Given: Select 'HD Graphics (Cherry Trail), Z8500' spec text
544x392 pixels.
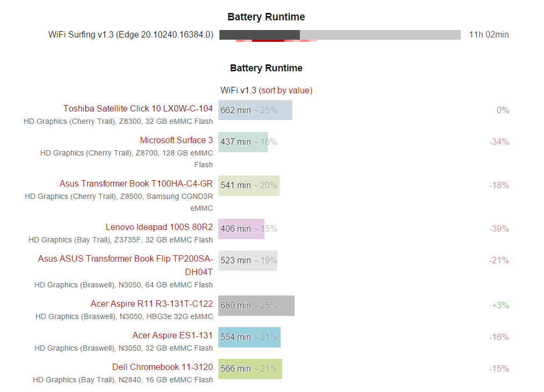Looking at the screenshot, I should coord(84,196).
